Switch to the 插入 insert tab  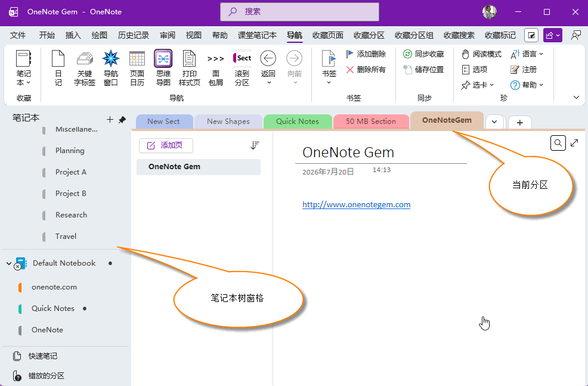(x=73, y=35)
